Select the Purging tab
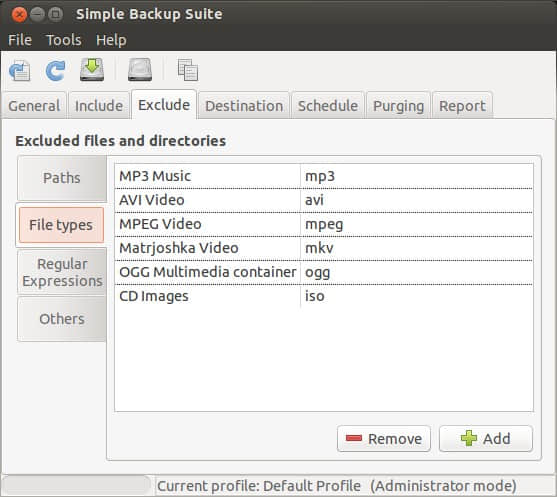557x497 pixels. pos(399,106)
